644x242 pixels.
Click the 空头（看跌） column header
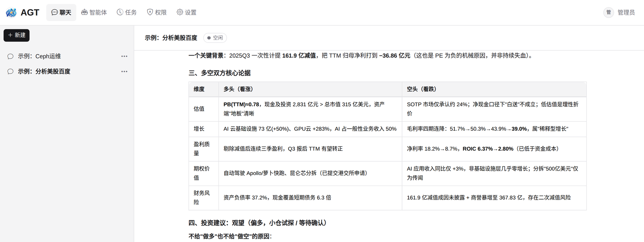tap(494, 89)
